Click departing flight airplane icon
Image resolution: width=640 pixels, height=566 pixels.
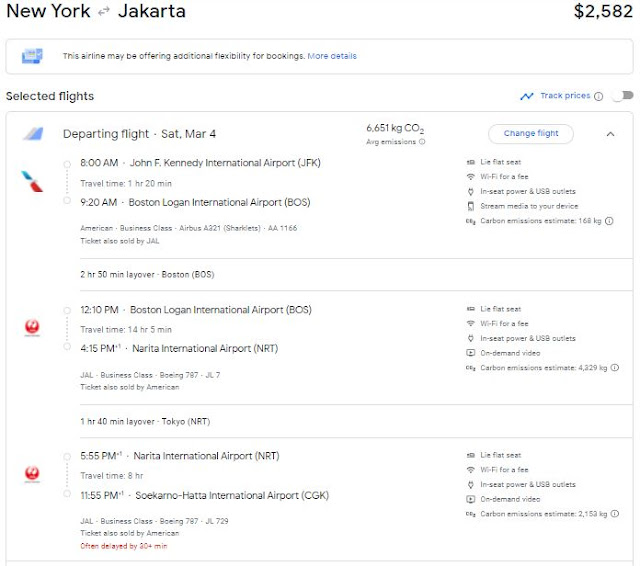34,134
